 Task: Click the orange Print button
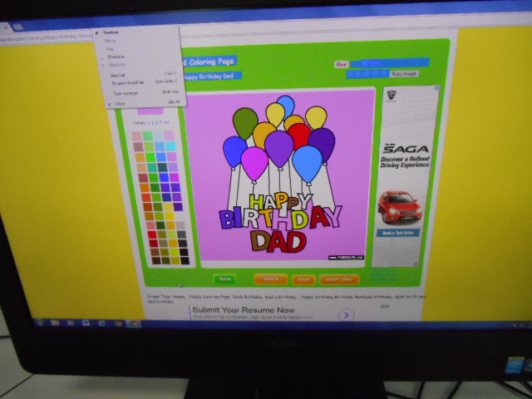tap(303, 280)
